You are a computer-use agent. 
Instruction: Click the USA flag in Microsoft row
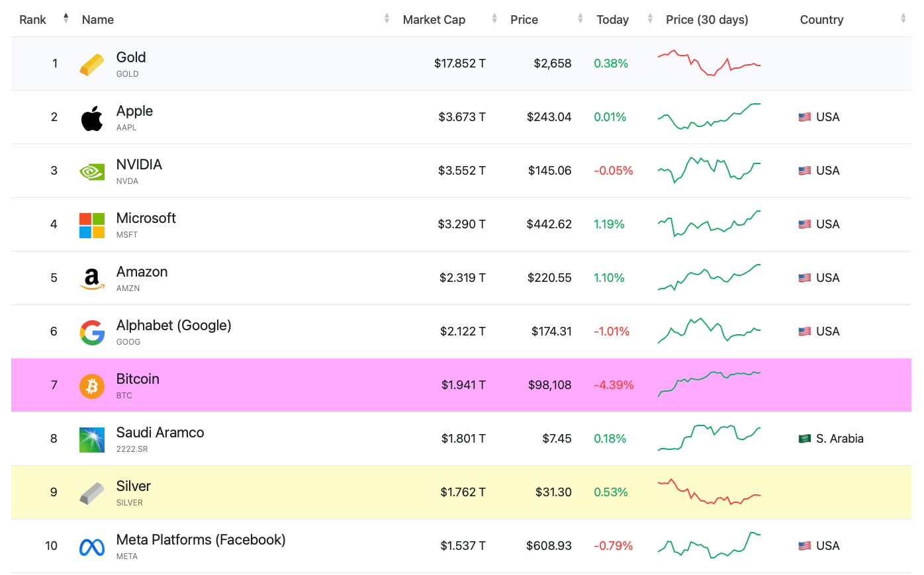tap(804, 224)
